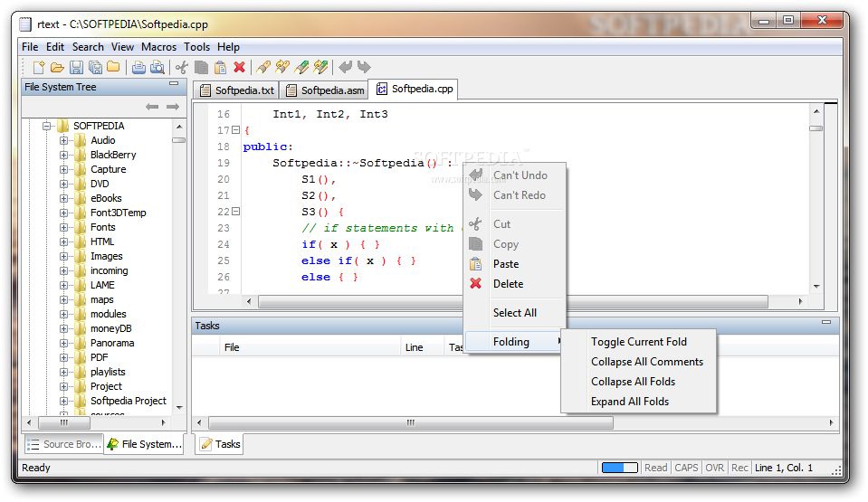Open the Macros menu
The width and height of the screenshot is (868, 502).
[159, 47]
